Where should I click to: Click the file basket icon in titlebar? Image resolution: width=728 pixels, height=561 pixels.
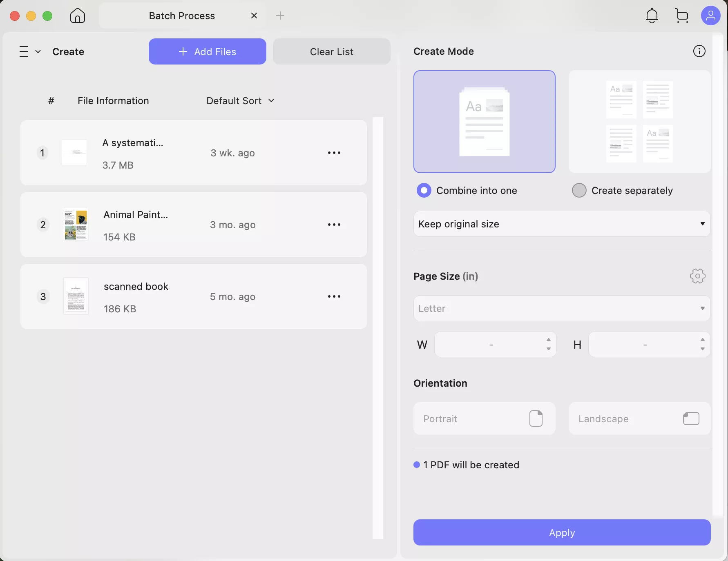tap(681, 16)
